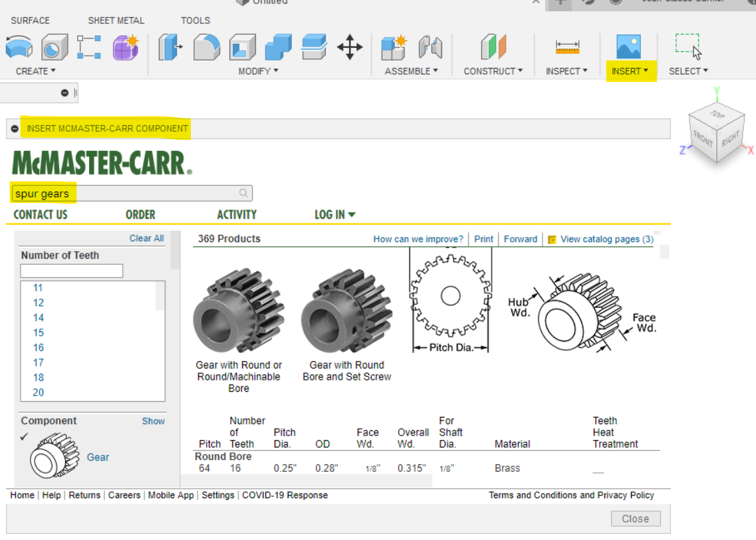Click the ViewCube Right face
The height and width of the screenshot is (540, 756).
730,139
